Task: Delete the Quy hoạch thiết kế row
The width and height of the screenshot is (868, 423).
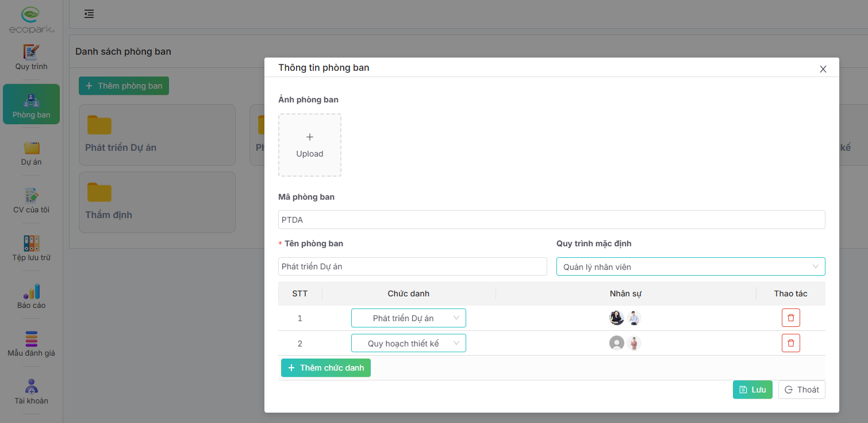Action: 790,343
